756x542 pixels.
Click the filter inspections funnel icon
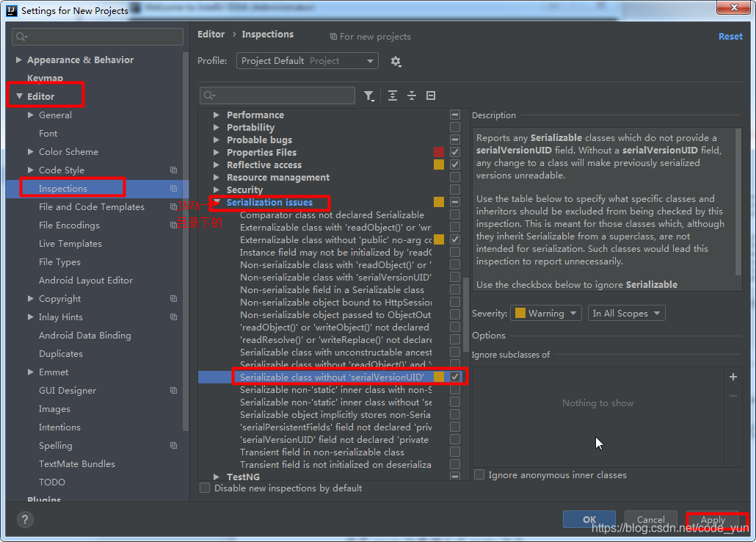point(369,95)
